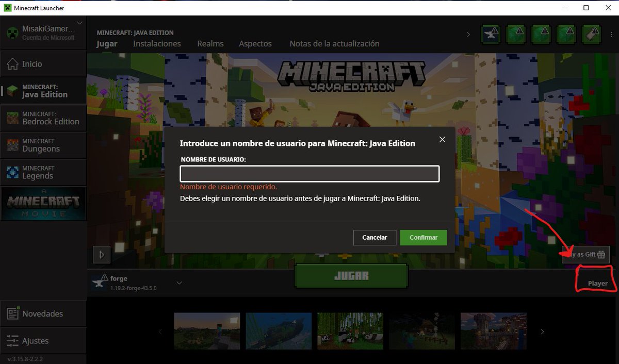The height and width of the screenshot is (364, 619).
Task: Click forge anvil installation icon
Action: pos(99,282)
